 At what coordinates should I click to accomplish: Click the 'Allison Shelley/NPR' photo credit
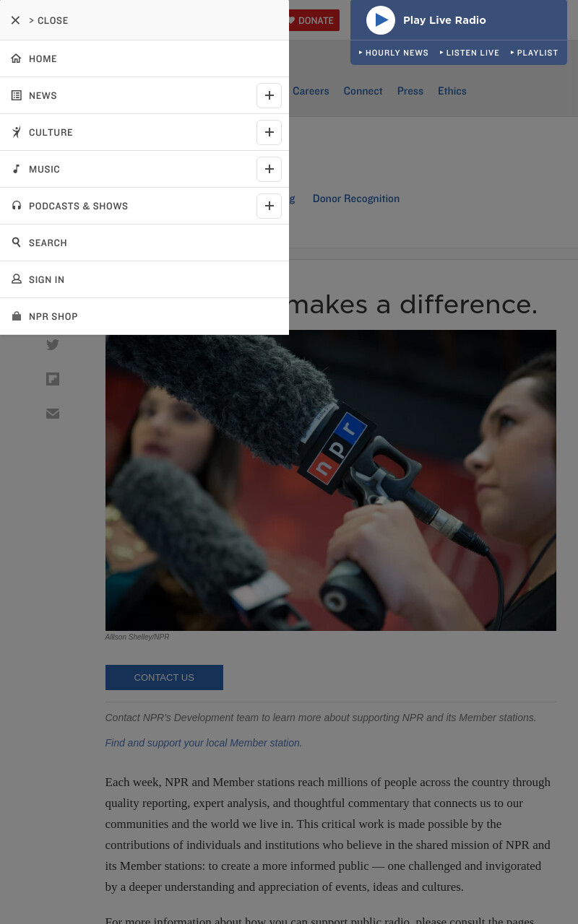point(137,637)
